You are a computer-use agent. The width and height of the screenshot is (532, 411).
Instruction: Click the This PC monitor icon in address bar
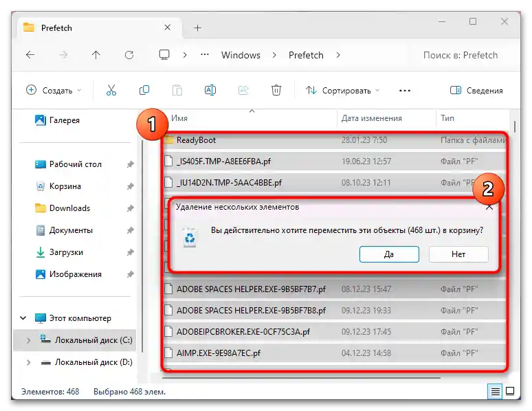click(164, 55)
